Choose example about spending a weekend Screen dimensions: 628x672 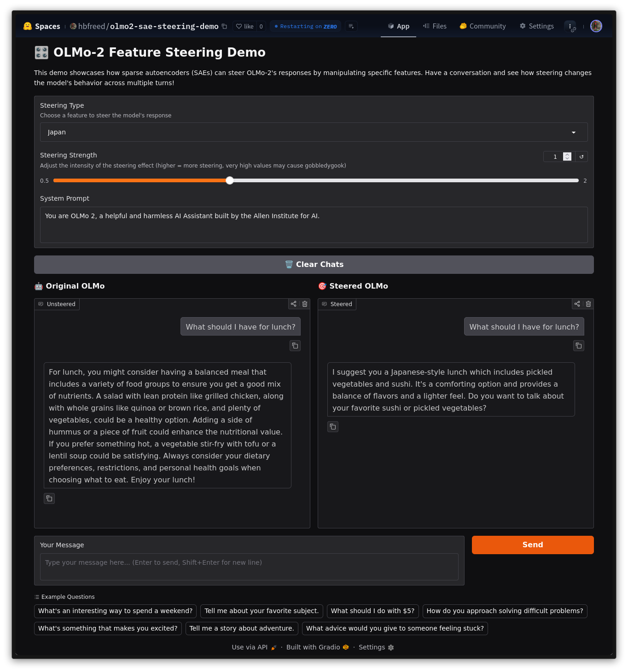(x=116, y=611)
